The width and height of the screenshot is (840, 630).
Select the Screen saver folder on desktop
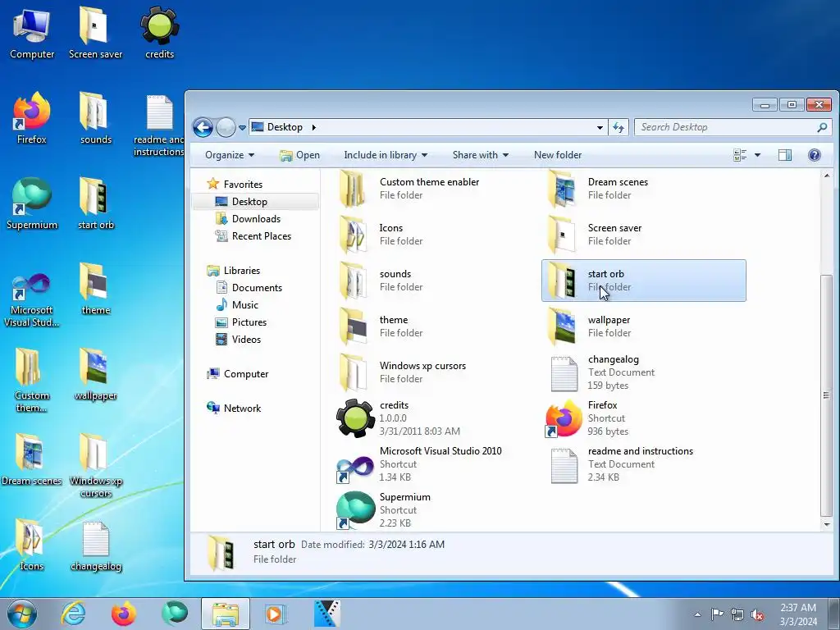tap(95, 33)
